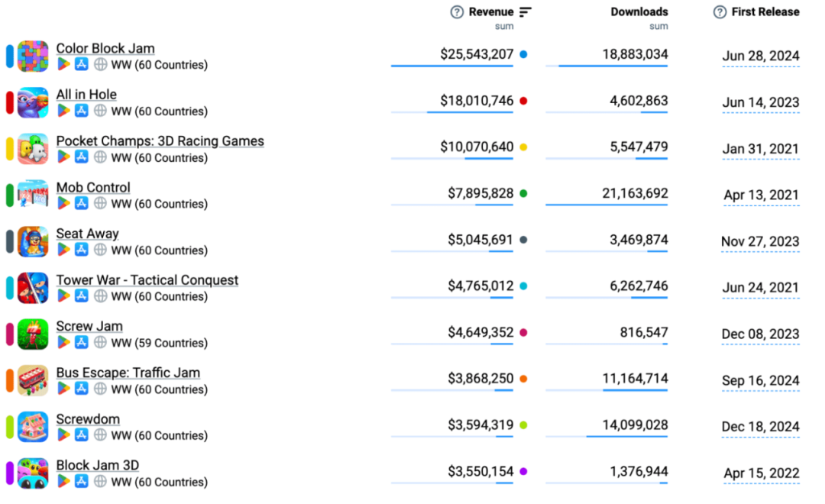Click the Mob Control app icon

[33, 195]
